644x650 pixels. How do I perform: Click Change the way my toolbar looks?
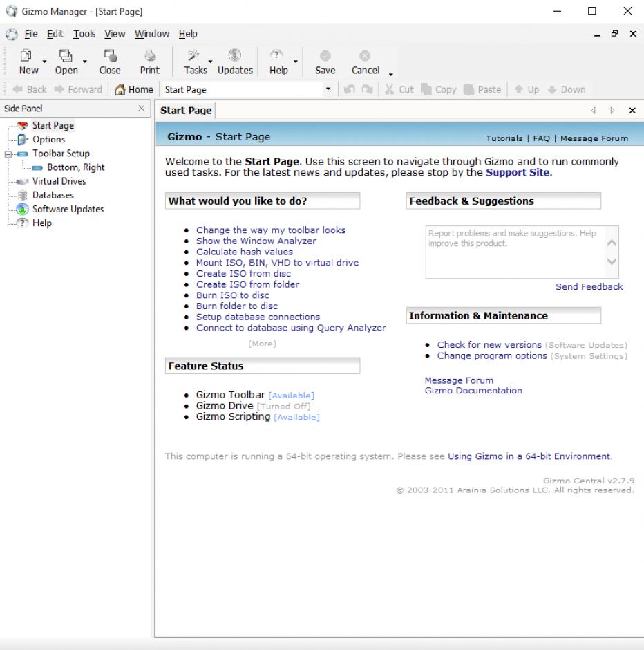click(x=271, y=230)
